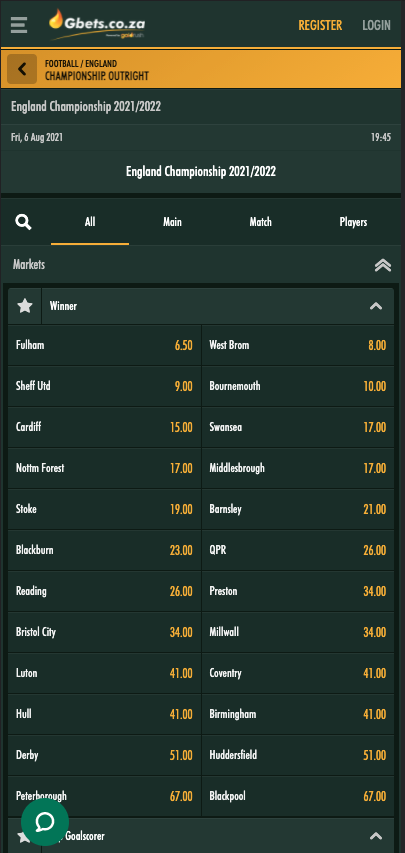The width and height of the screenshot is (405, 853).
Task: Click the Gbets.co.za flame logo
Action: click(x=97, y=25)
